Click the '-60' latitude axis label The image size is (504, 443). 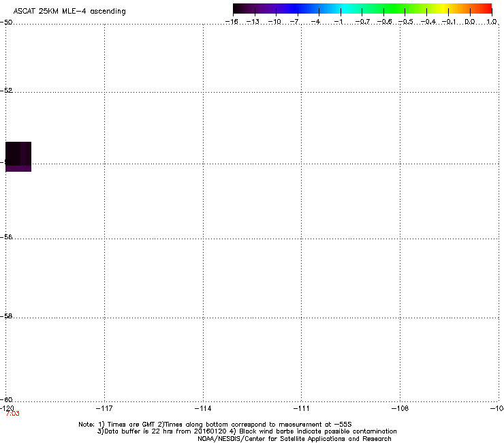pyautogui.click(x=6, y=400)
